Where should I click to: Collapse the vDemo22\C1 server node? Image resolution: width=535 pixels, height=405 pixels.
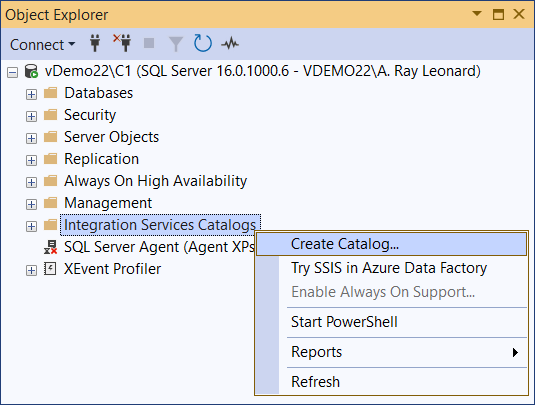click(x=12, y=73)
